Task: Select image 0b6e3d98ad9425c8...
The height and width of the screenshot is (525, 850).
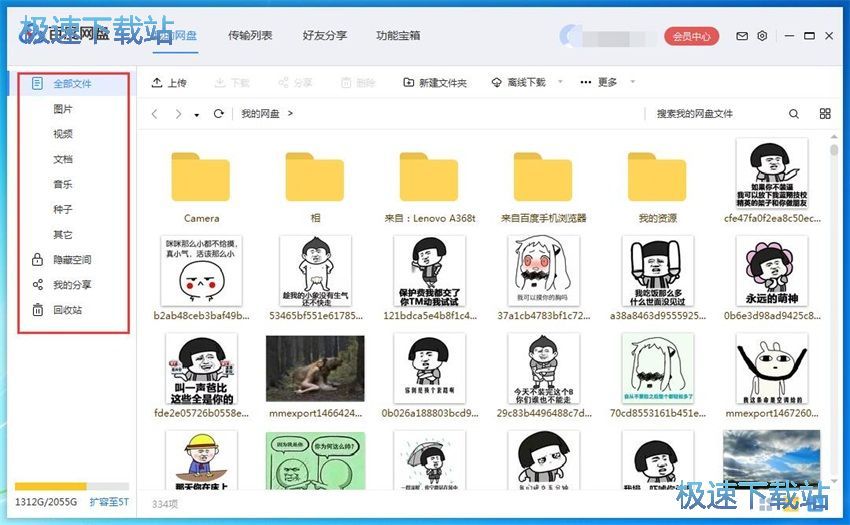Action: tap(772, 278)
